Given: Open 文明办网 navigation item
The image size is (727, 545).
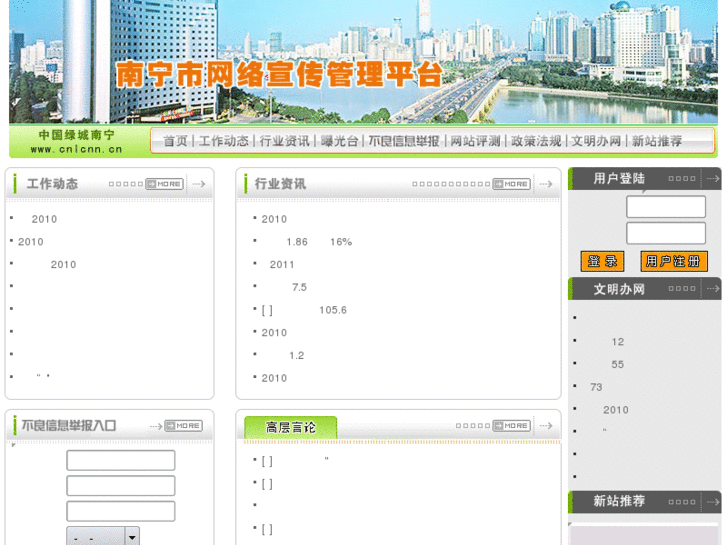Looking at the screenshot, I should tap(596, 141).
